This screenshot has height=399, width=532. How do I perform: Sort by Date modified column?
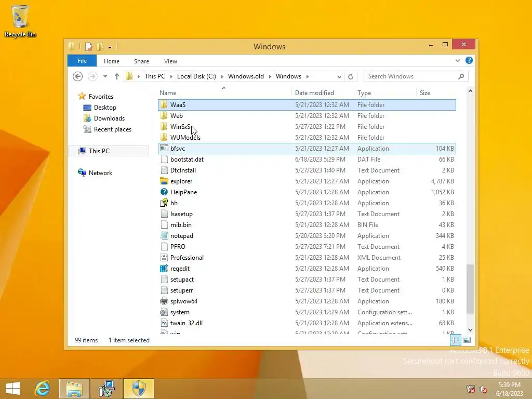322,93
